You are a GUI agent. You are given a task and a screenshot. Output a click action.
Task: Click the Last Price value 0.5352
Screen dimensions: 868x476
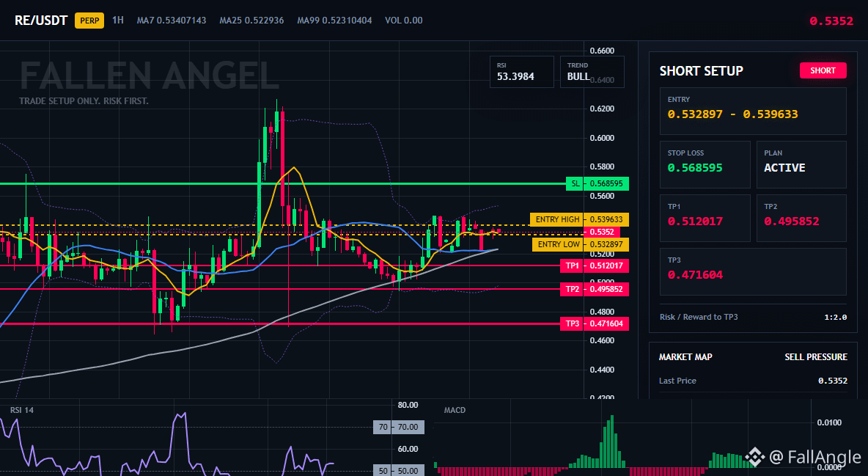coord(833,381)
